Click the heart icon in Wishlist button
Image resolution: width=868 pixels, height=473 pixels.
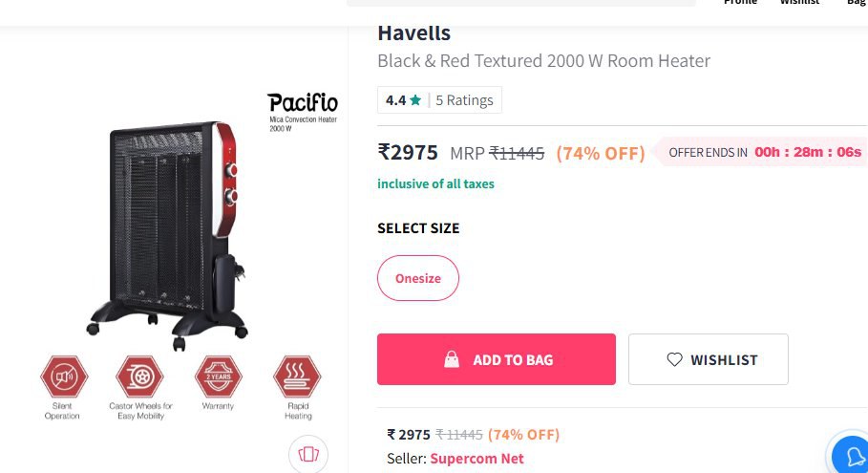pos(674,359)
